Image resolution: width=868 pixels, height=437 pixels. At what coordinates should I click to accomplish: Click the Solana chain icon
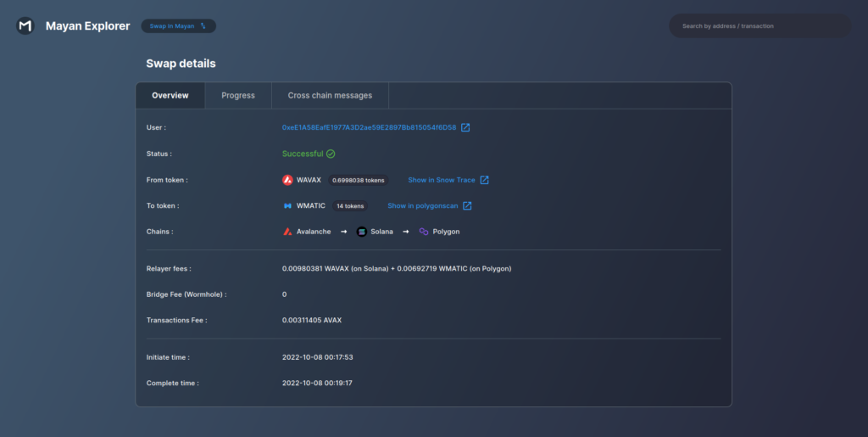click(361, 232)
